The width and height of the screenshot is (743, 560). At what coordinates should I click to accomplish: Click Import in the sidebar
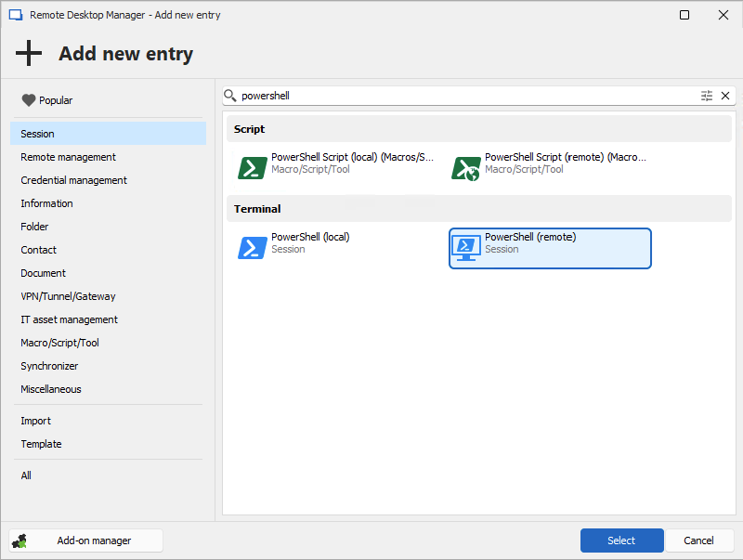108,421
